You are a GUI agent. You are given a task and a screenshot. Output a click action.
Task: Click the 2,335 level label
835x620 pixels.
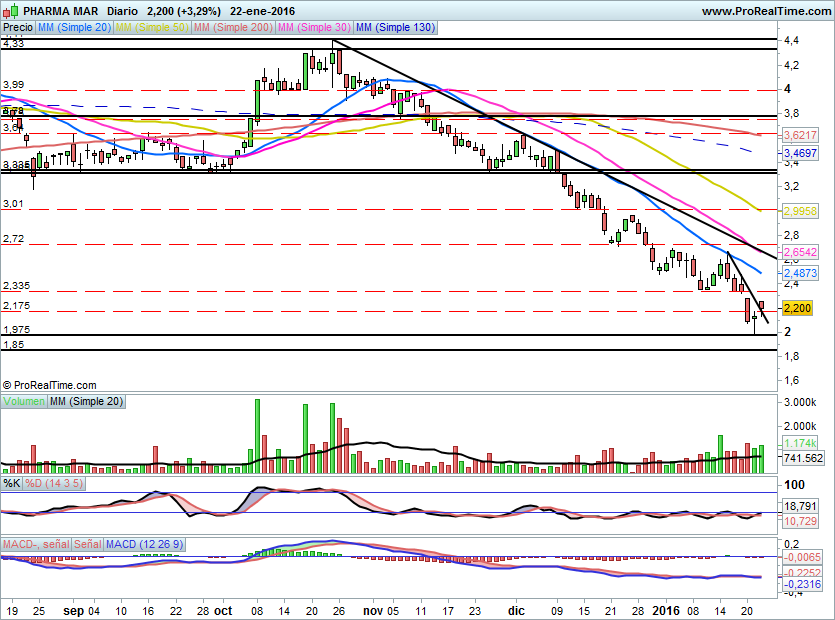16,286
